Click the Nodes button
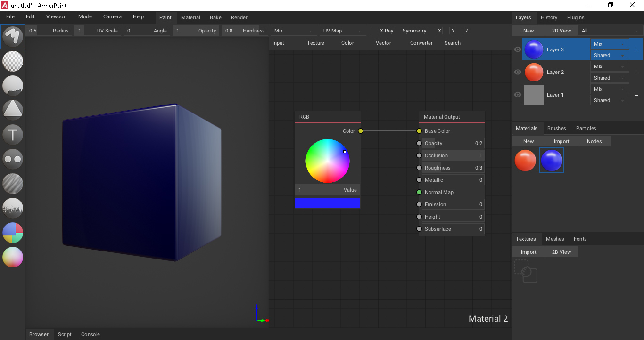 click(x=594, y=141)
